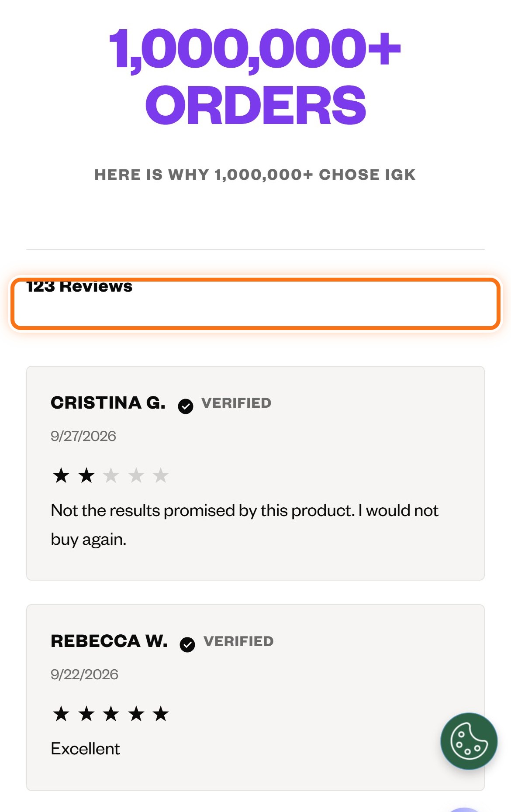The image size is (511, 812).
Task: Click the reviewer name CRISTINA G.
Action: coord(108,403)
